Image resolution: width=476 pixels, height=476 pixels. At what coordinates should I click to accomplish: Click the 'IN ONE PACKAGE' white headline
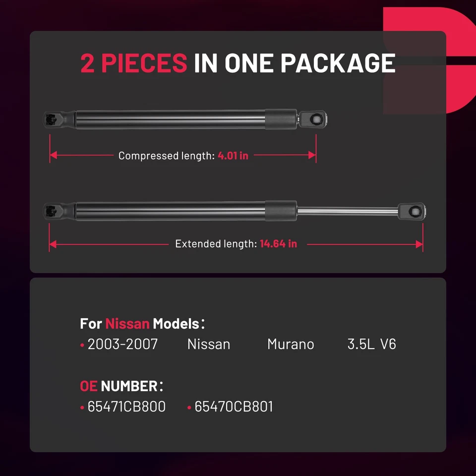tap(295, 63)
